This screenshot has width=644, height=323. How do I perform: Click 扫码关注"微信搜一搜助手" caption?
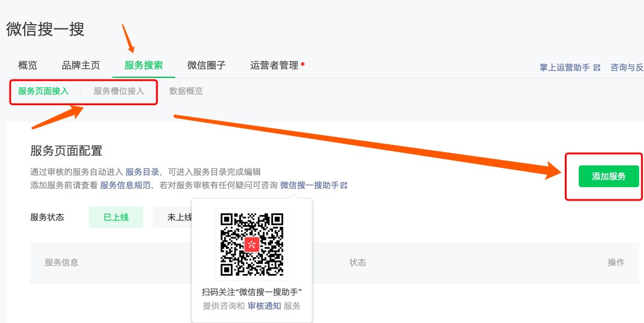coord(252,292)
